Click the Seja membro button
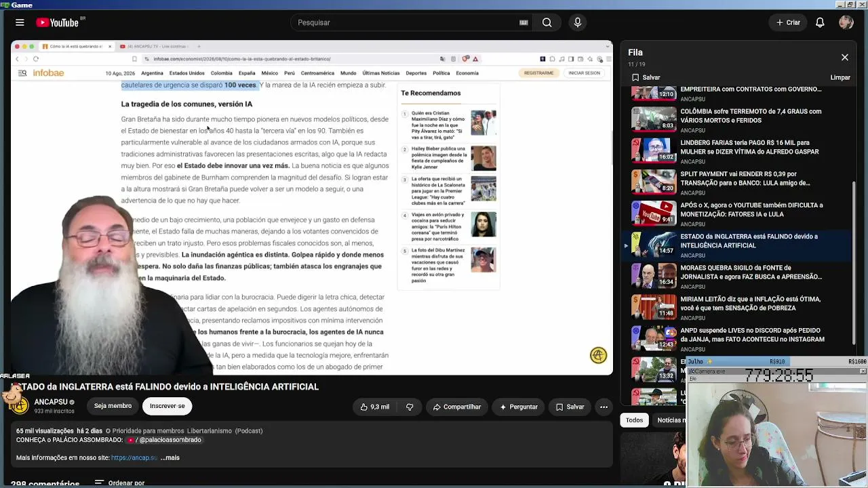 113,406
